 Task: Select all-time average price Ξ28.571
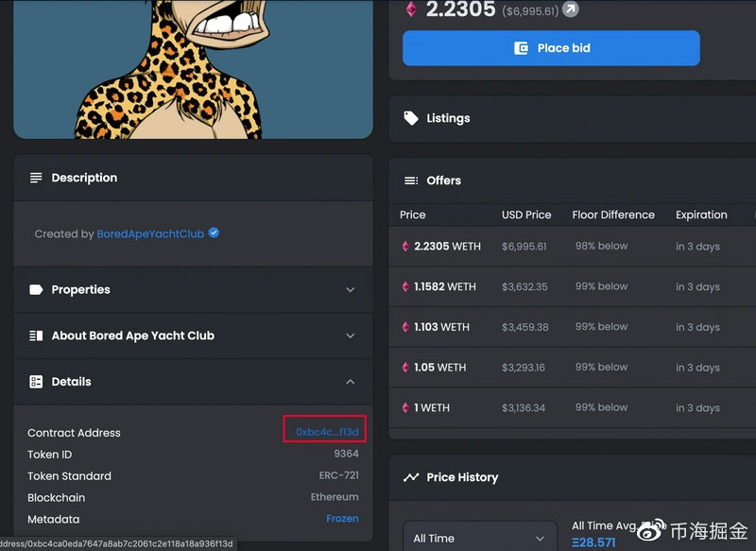[x=593, y=542]
